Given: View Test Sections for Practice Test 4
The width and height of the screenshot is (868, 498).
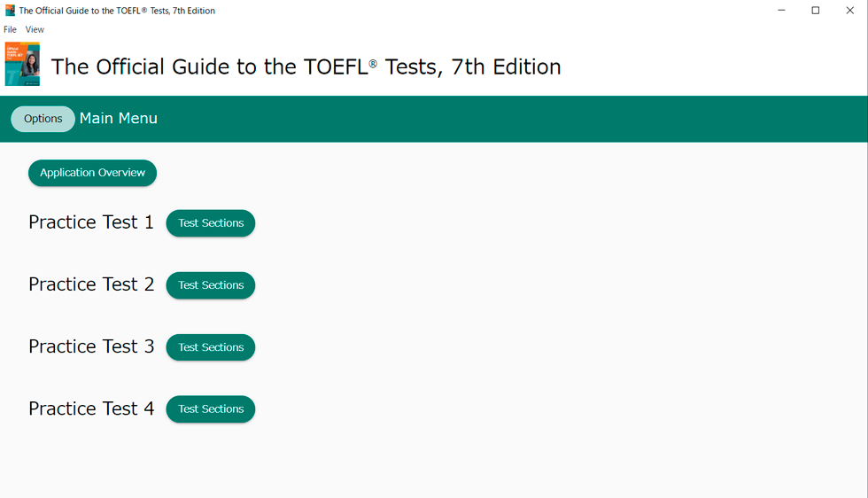Looking at the screenshot, I should click(x=211, y=409).
